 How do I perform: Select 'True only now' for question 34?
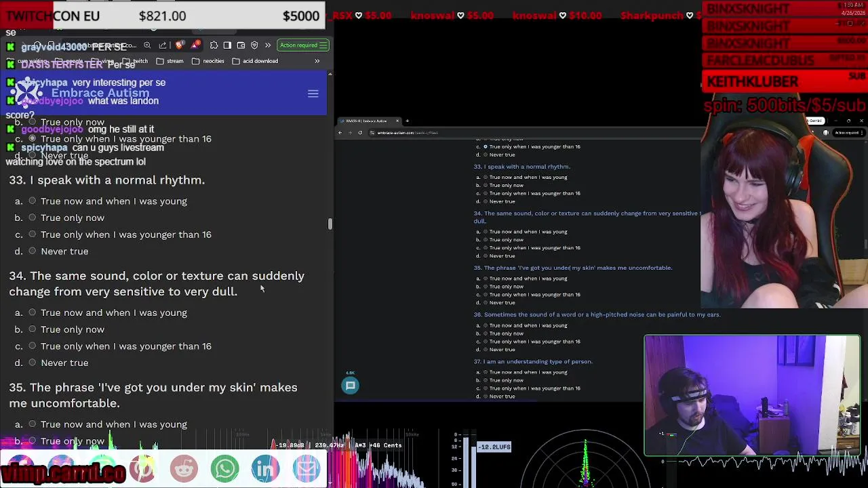click(32, 329)
